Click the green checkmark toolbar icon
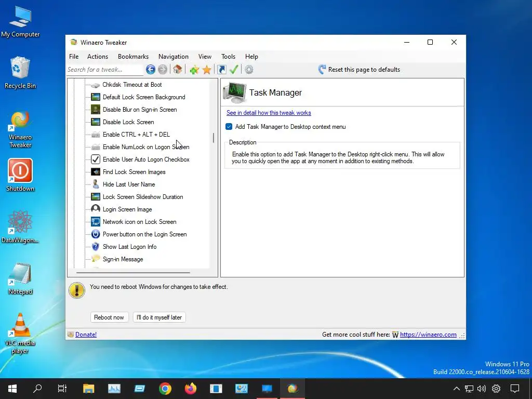This screenshot has height=399, width=532. pos(234,70)
